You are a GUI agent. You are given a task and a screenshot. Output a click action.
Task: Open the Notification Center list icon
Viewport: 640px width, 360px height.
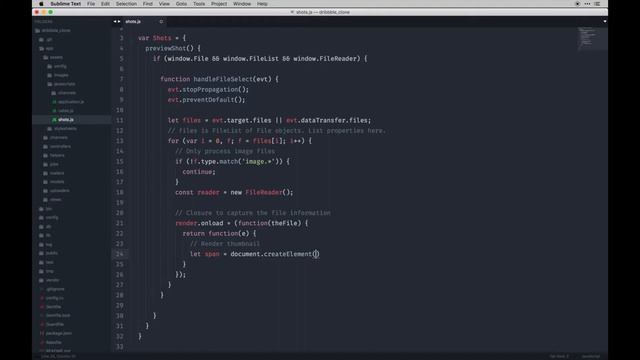(597, 4)
